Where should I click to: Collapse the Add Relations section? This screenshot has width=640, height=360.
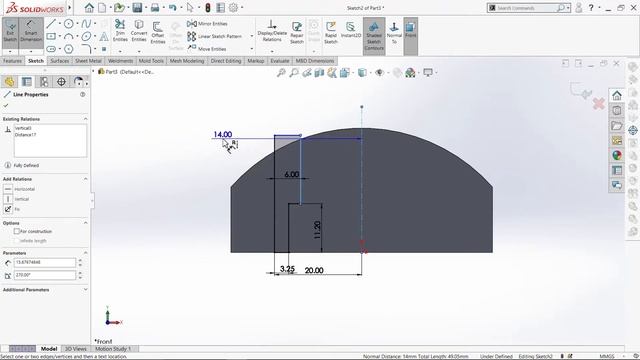tap(85, 179)
